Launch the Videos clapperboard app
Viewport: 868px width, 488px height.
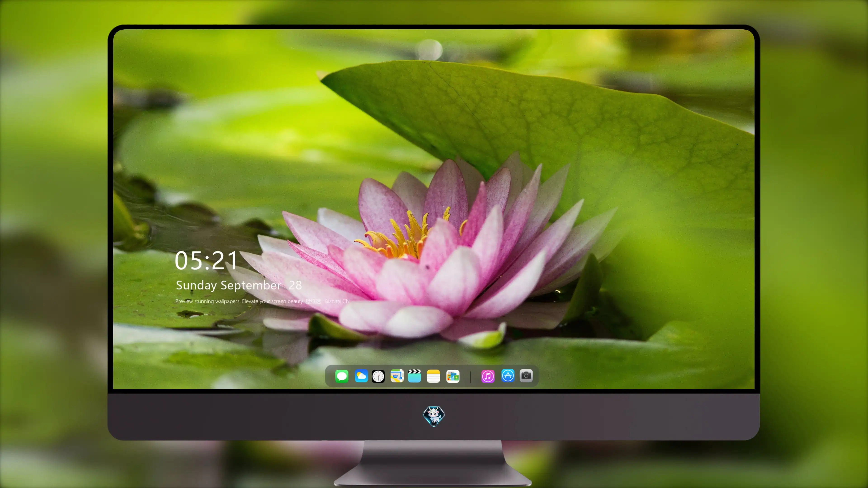(x=415, y=376)
